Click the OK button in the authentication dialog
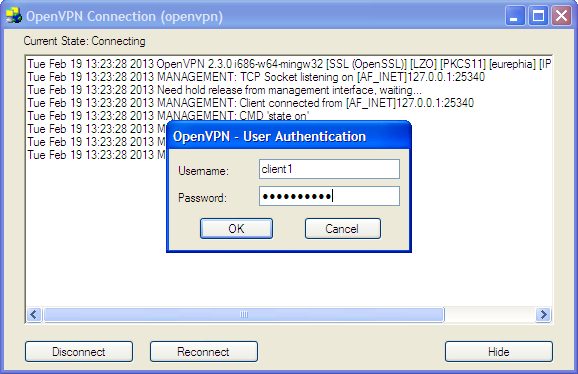Screen dimensions: 578x374 tap(236, 228)
